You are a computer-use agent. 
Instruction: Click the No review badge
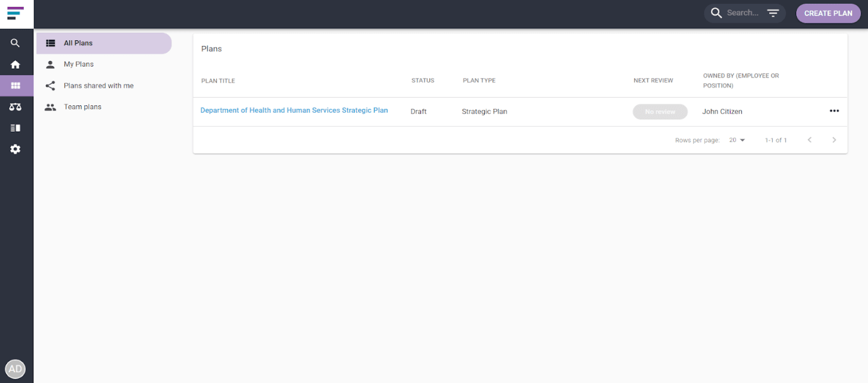[x=660, y=111]
